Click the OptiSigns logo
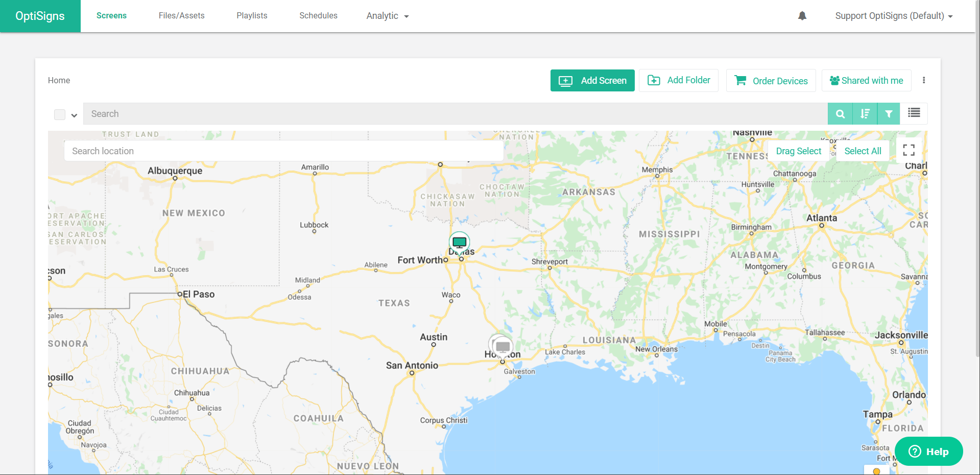This screenshot has height=475, width=980. point(40,16)
